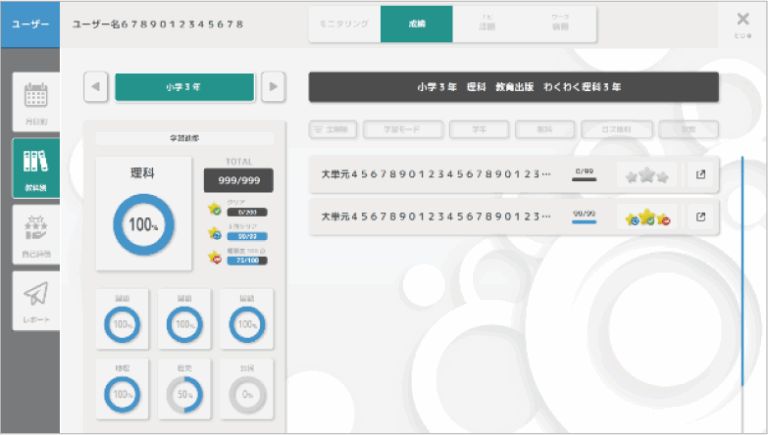
Task: Click the blue vertical scrollbar at right
Action: [x=743, y=271]
